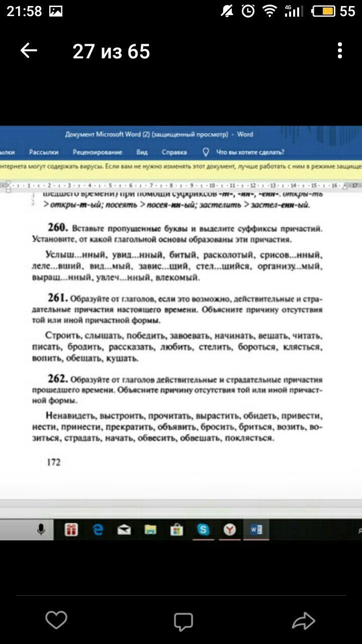Open Skype from the taskbar
Screen dimensions: 362x644
point(203,529)
